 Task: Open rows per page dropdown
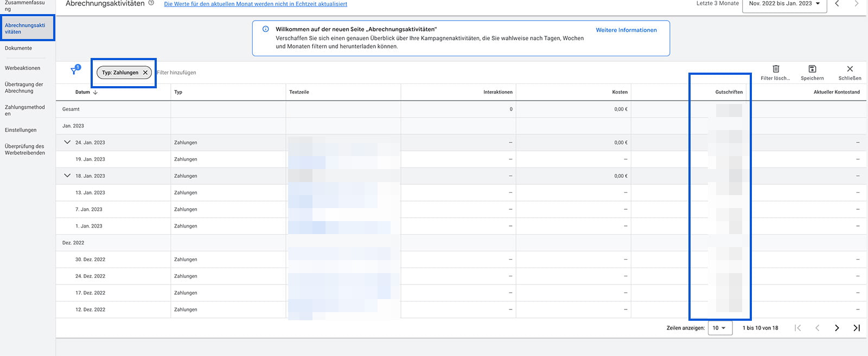coord(719,328)
